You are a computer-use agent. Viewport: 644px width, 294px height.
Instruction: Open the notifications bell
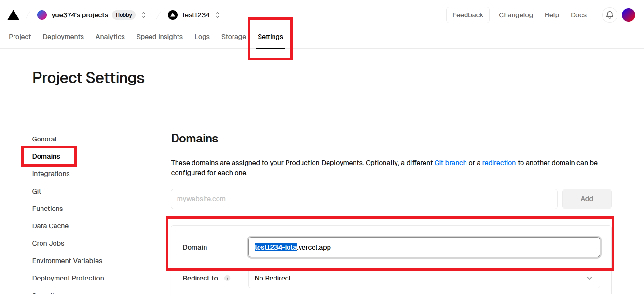coord(610,15)
